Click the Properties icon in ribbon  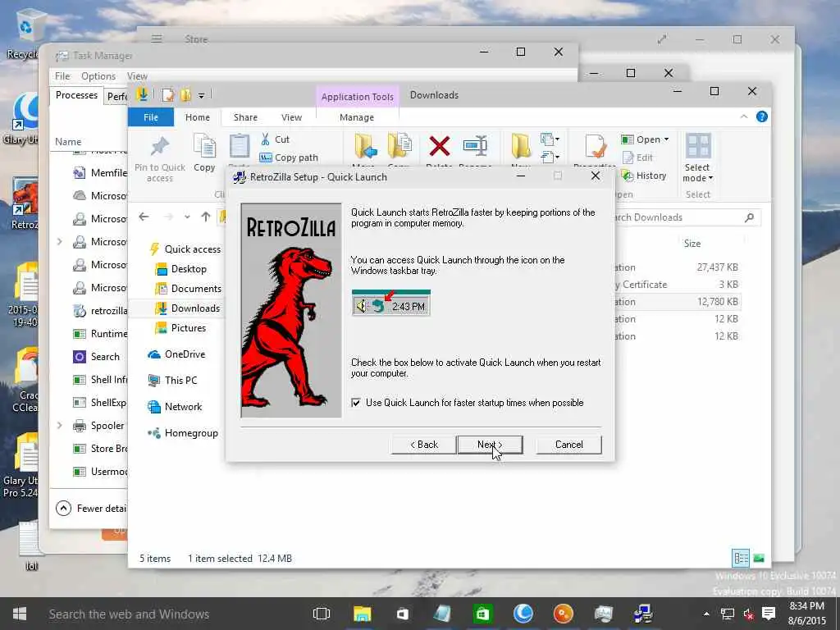(596, 146)
